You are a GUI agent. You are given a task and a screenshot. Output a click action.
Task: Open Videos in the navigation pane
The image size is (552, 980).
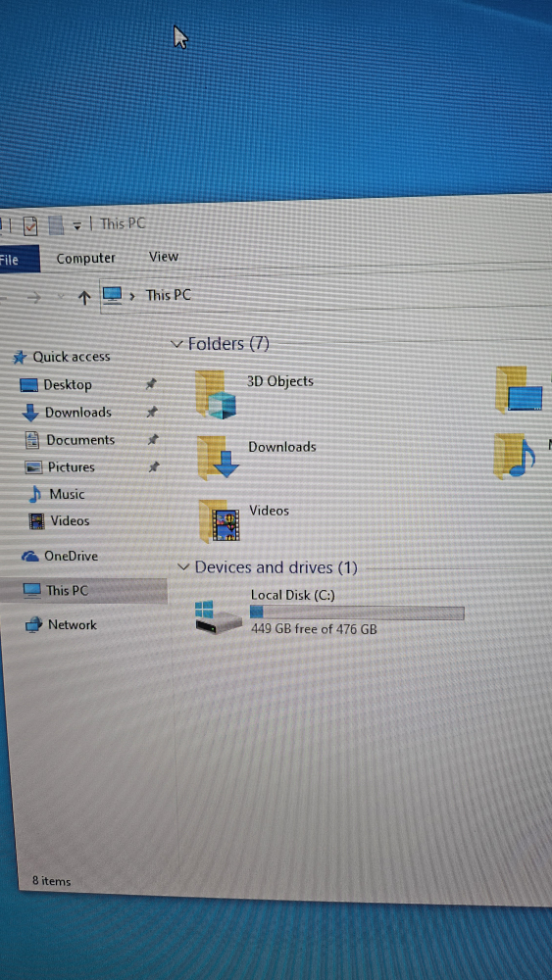70,521
